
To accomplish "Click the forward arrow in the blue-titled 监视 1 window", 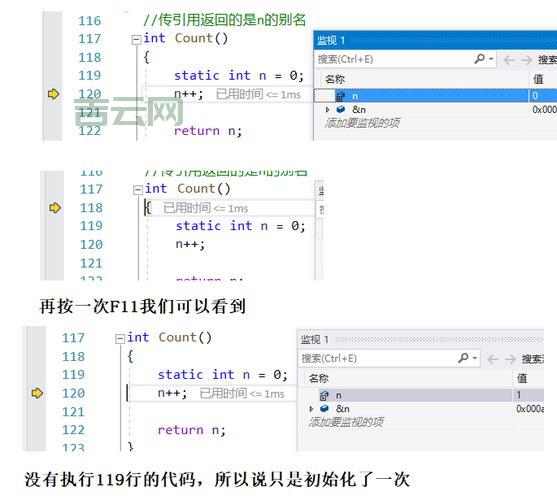I will [x=526, y=60].
